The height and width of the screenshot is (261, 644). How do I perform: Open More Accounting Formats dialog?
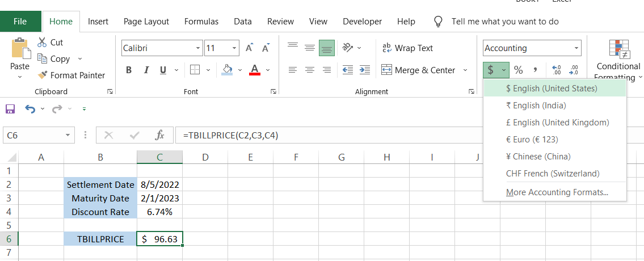tap(557, 192)
